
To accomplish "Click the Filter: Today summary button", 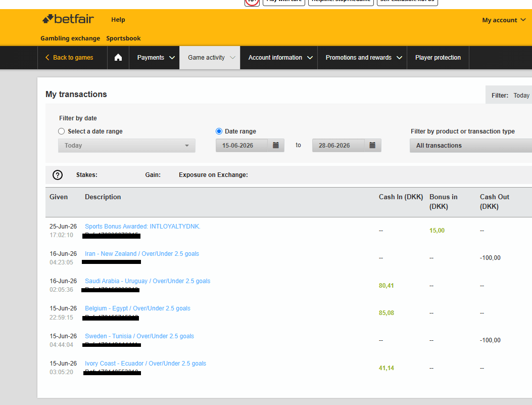I will [509, 96].
